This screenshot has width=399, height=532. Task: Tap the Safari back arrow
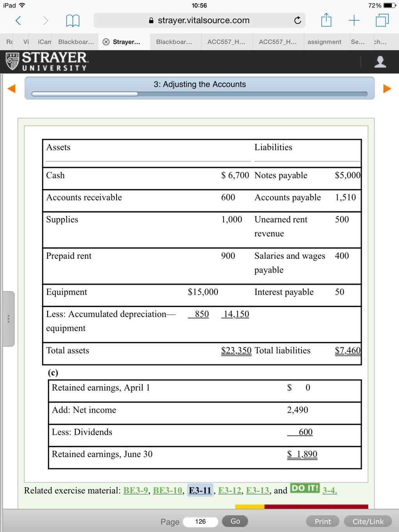[x=18, y=20]
